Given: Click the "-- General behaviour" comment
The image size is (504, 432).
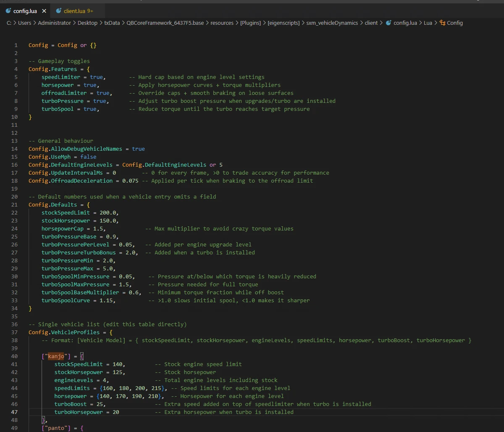Looking at the screenshot, I should click(61, 141).
